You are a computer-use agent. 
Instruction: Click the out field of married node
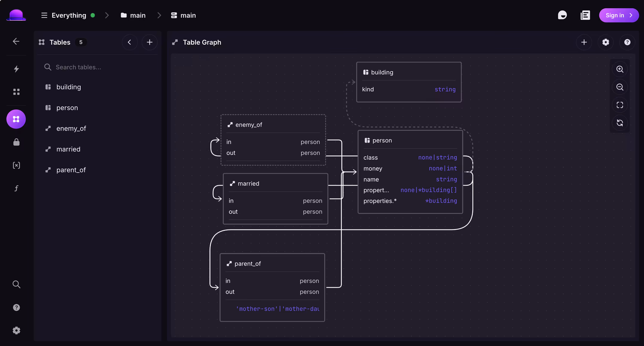click(x=275, y=211)
